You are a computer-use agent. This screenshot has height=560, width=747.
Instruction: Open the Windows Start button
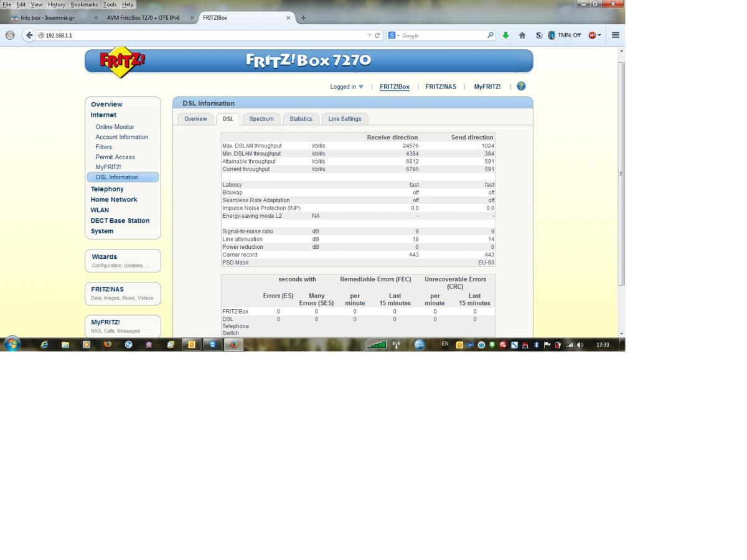[12, 344]
